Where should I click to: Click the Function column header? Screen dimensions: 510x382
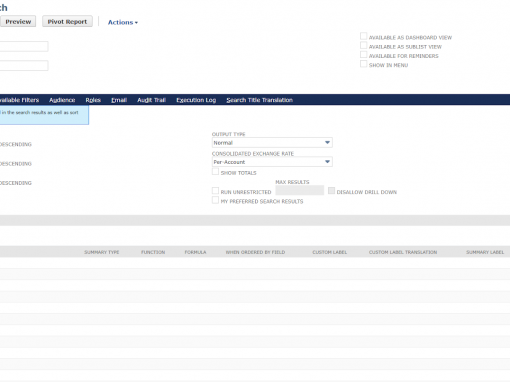(153, 252)
